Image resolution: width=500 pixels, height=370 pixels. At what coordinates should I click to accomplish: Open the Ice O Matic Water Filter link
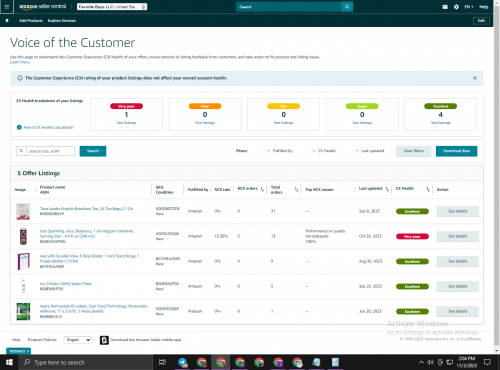click(66, 284)
